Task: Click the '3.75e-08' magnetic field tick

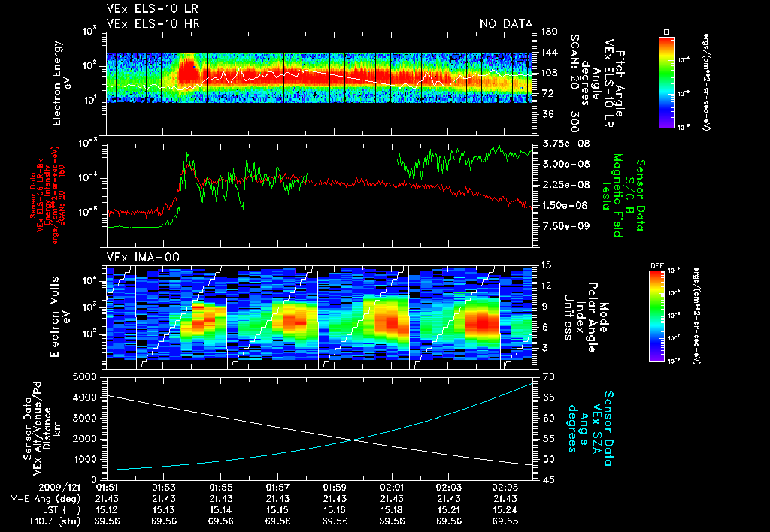Action: pos(565,144)
